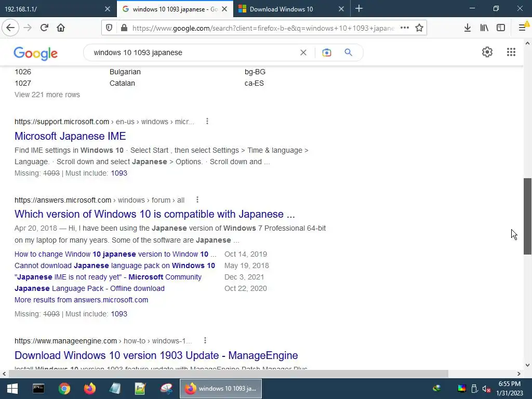Viewport: 532px width, 399px height.
Task: Open more options for manageengine.com result
Action: (x=205, y=340)
